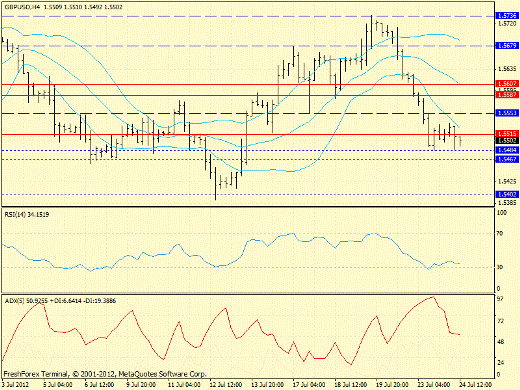Viewport: 520px width, 390px height.
Task: Click the 17 Jul 04:00 time label
Action: (309, 384)
